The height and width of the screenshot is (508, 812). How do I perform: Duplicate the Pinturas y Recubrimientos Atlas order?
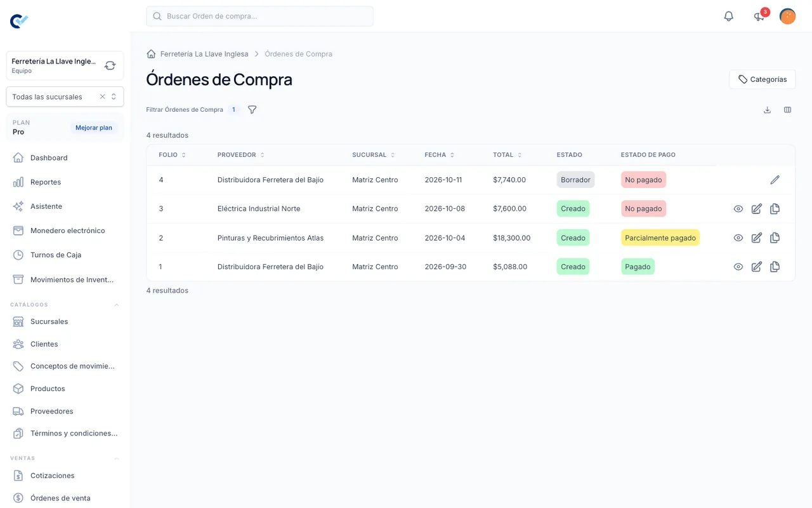tap(775, 237)
